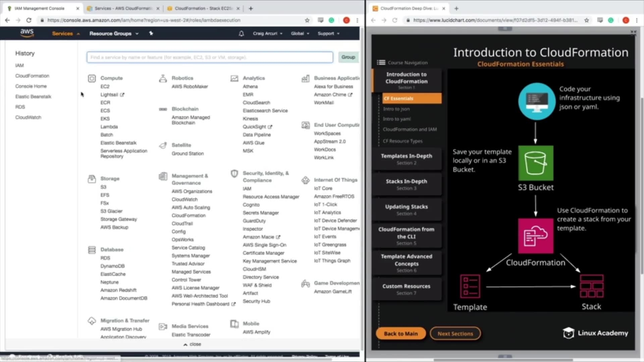Click the Database category icon
The width and height of the screenshot is (644, 362).
click(x=92, y=250)
